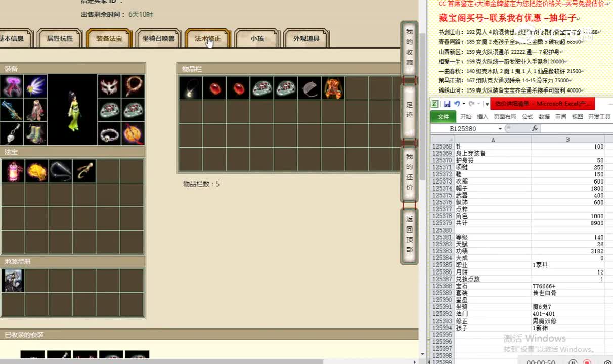This screenshot has height=364, width=613.
Task: Open the Excel 公式 ribbon tab
Action: click(x=528, y=116)
